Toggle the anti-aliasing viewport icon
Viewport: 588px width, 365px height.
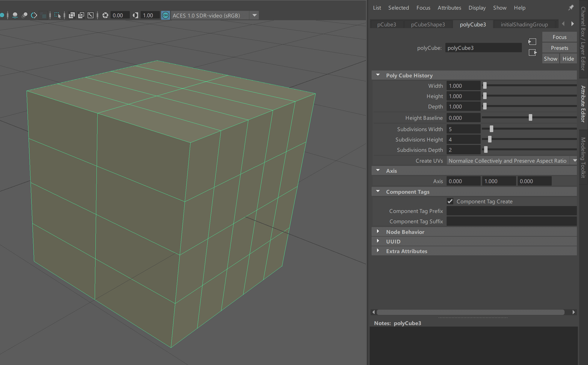pyautogui.click(x=34, y=15)
